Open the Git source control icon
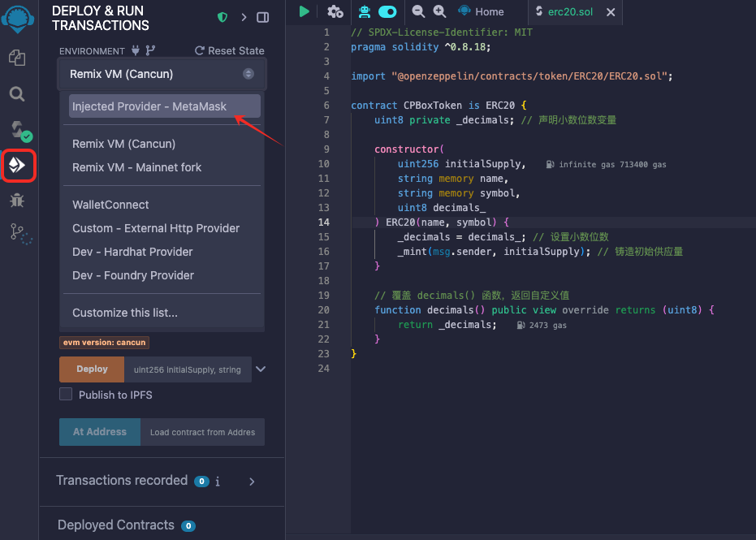 tap(20, 234)
